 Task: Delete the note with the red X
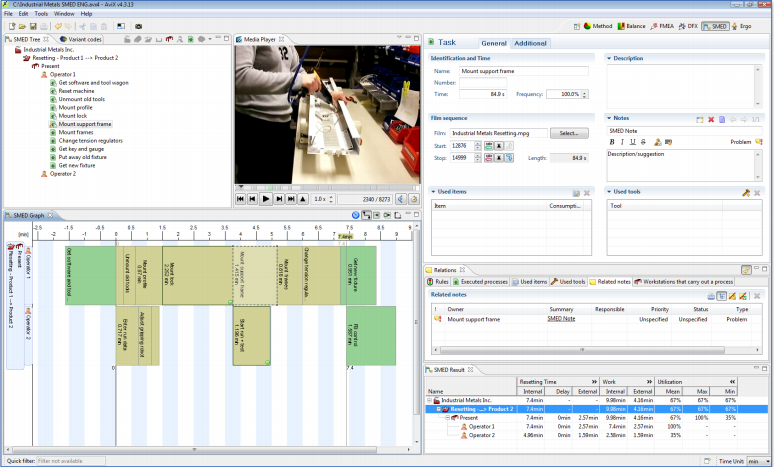pos(711,120)
